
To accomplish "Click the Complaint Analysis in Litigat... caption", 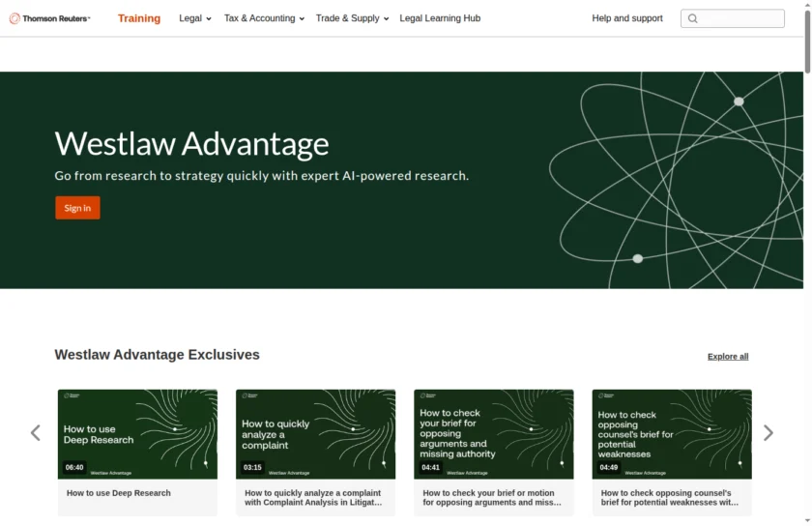I will 313,498.
